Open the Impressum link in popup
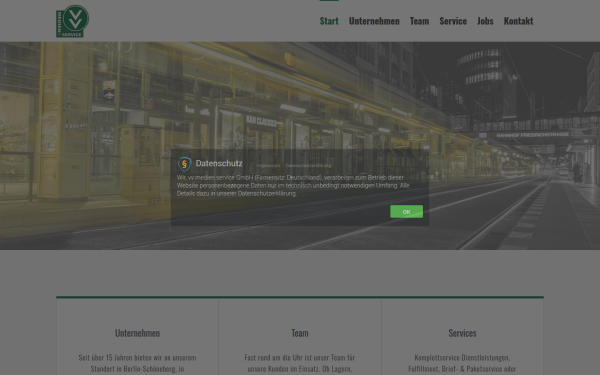 (x=268, y=166)
